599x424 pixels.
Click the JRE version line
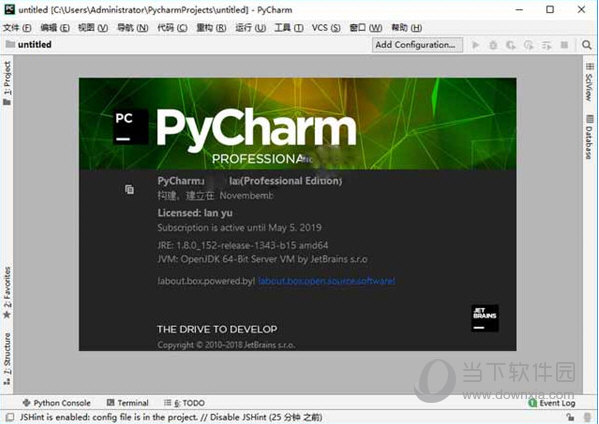(x=243, y=245)
